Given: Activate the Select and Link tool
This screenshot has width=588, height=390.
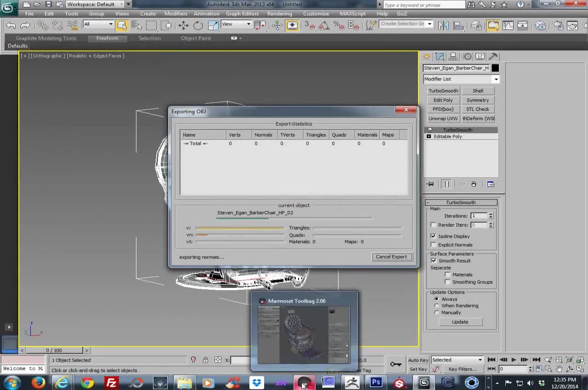Looking at the screenshot, I should 43,26.
